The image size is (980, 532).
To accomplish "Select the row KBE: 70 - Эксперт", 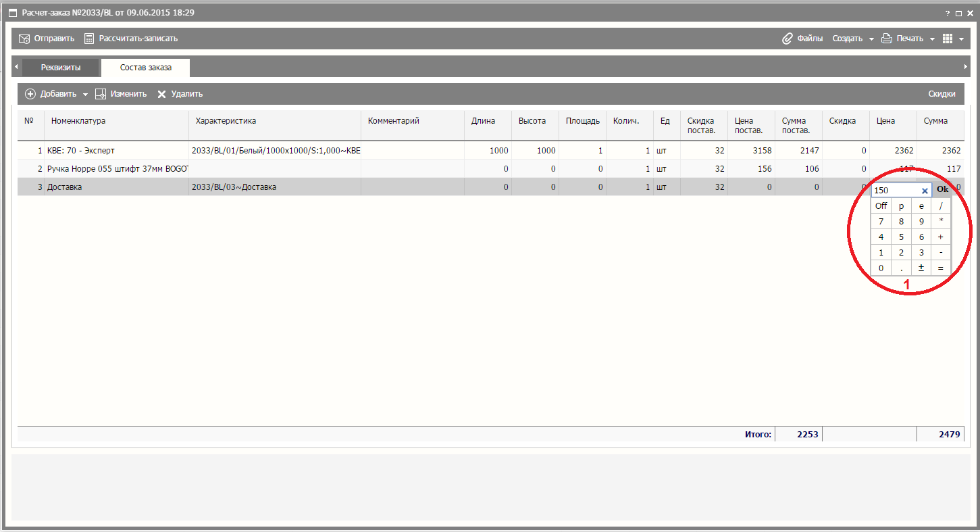I will 490,151.
